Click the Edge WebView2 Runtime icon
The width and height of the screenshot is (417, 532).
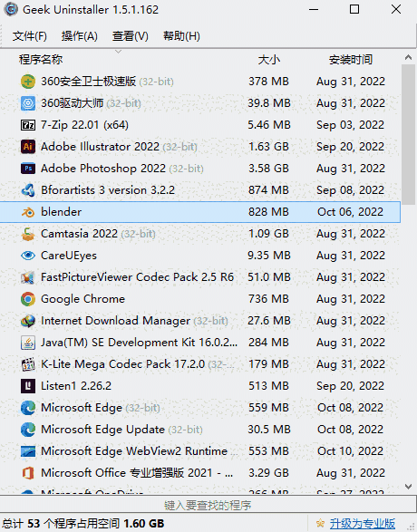(x=28, y=451)
